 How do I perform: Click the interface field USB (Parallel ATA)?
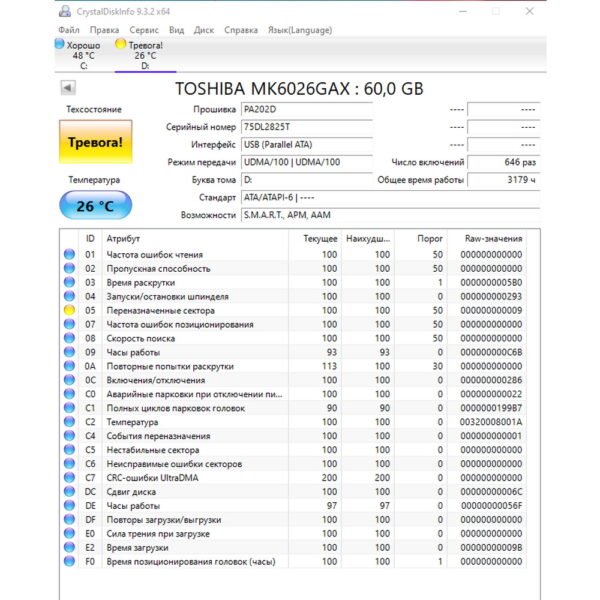click(x=307, y=145)
